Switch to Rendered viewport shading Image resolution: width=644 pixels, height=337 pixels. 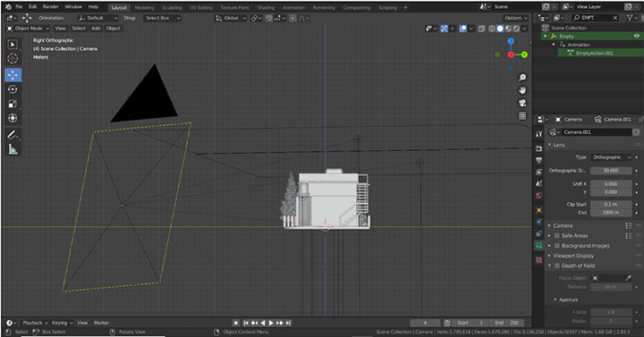coord(516,29)
